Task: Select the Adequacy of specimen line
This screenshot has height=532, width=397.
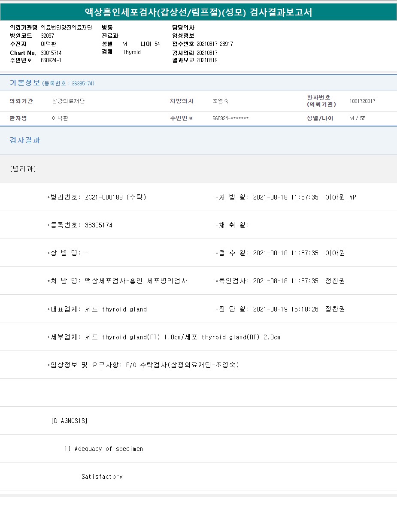Action: [x=103, y=449]
